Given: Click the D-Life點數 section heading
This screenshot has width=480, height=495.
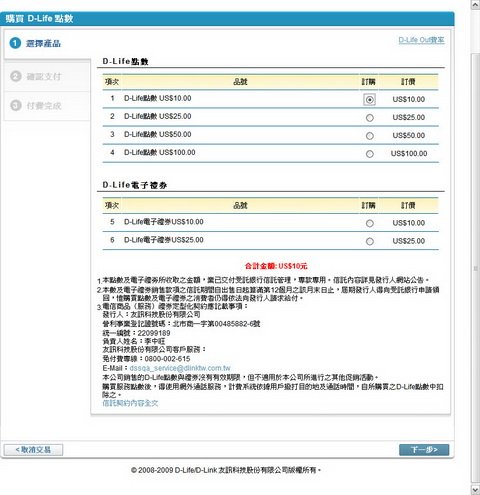Looking at the screenshot, I should pos(125,61).
